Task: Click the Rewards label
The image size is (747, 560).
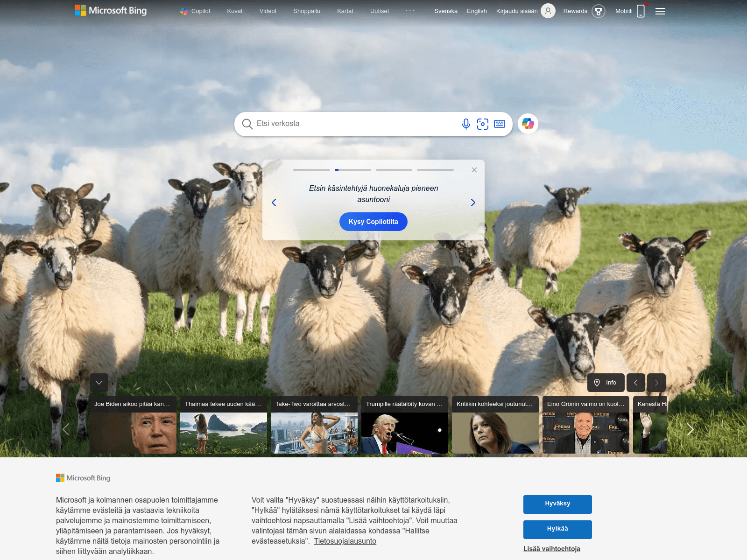Action: [575, 11]
